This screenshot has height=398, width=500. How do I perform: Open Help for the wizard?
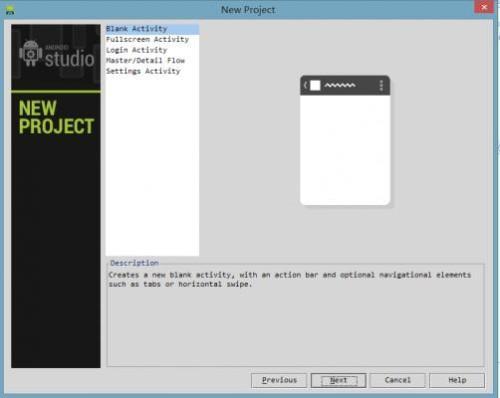[x=457, y=380]
